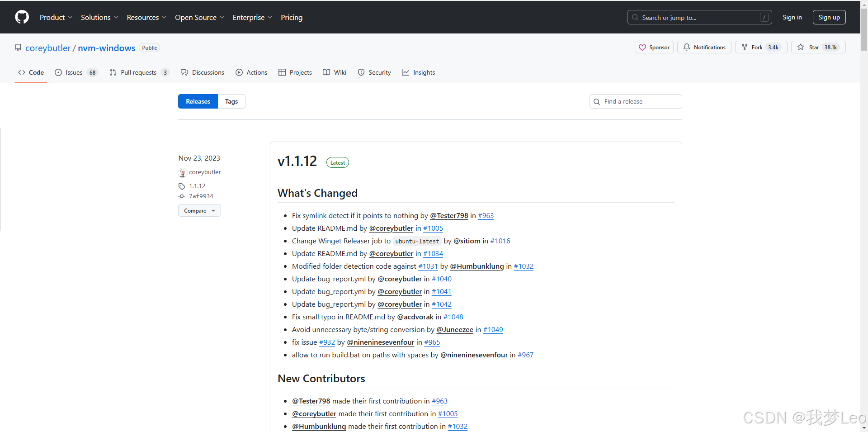The width and height of the screenshot is (868, 432).
Task: Expand the Product menu
Action: point(56,17)
